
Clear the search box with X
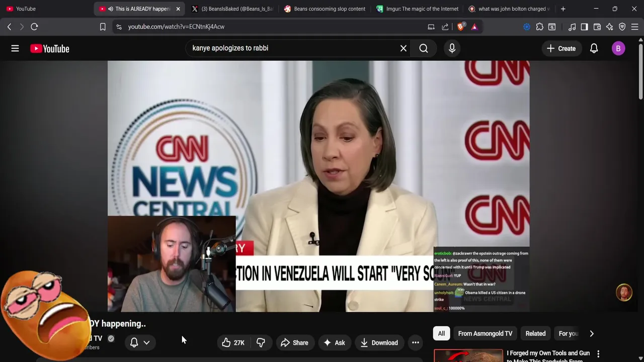[403, 48]
